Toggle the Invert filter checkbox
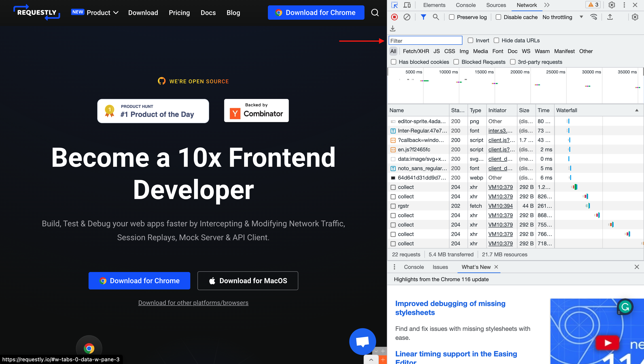 pyautogui.click(x=470, y=40)
